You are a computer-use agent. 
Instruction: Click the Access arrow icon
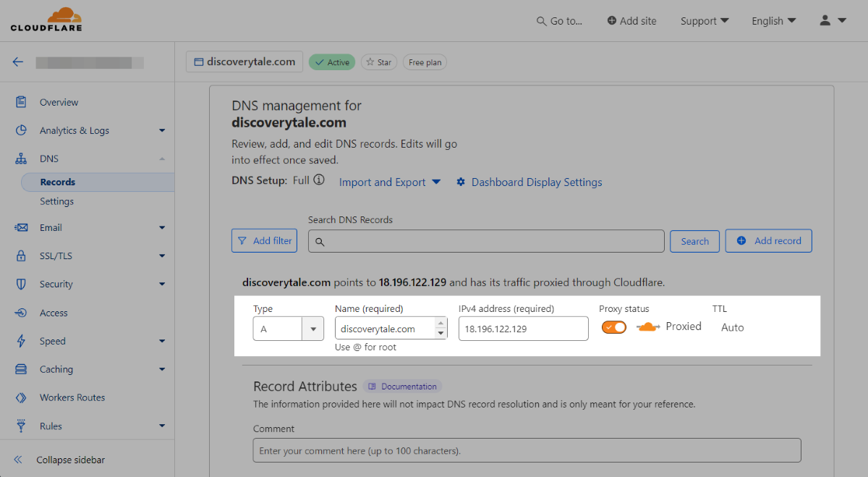(x=21, y=313)
